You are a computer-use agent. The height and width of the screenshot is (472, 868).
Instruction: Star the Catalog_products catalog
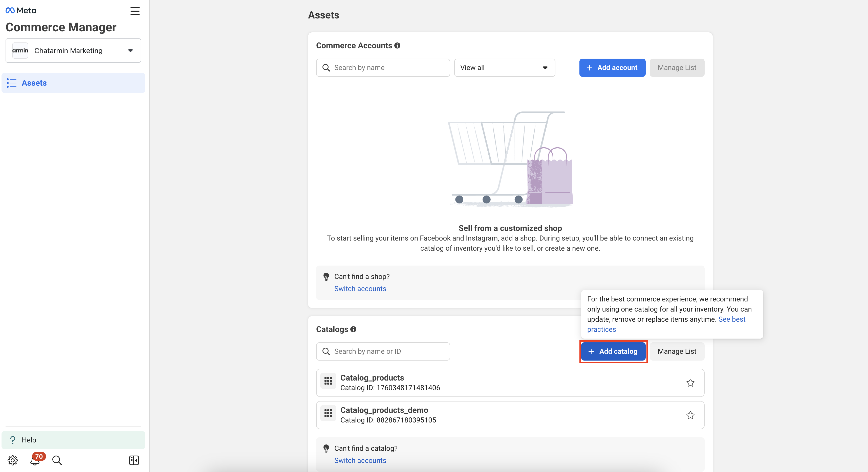tap(690, 383)
